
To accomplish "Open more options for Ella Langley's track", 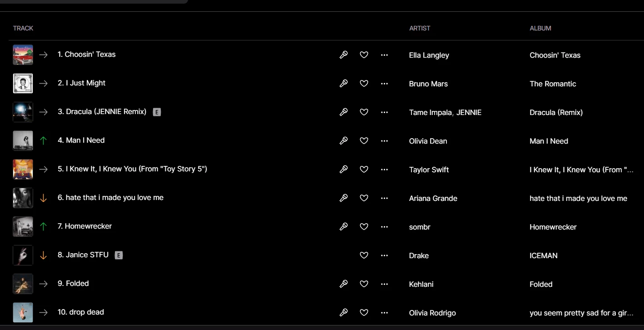I will pyautogui.click(x=384, y=55).
